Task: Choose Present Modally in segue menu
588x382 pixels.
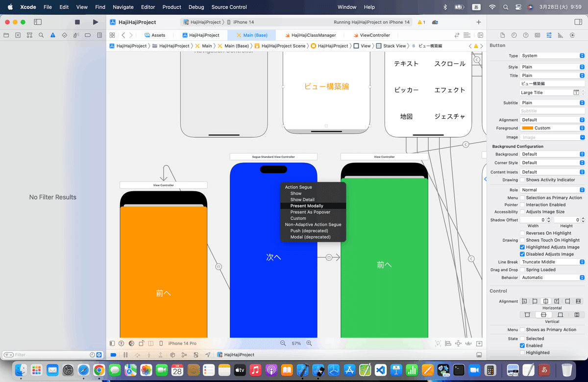Action: pos(313,206)
